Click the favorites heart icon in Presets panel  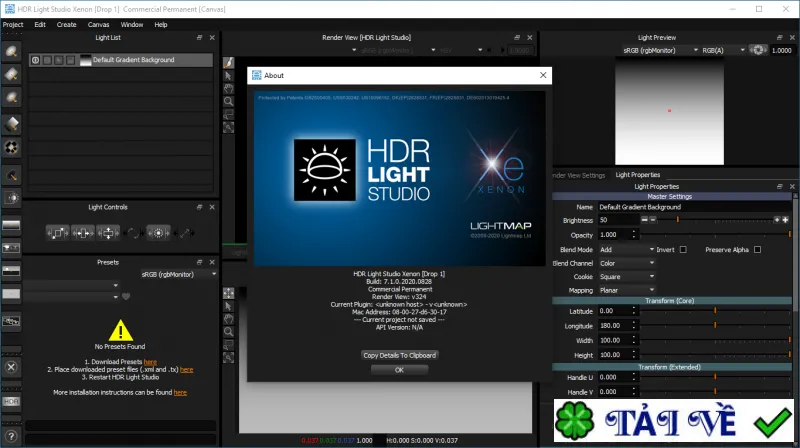[x=126, y=296]
